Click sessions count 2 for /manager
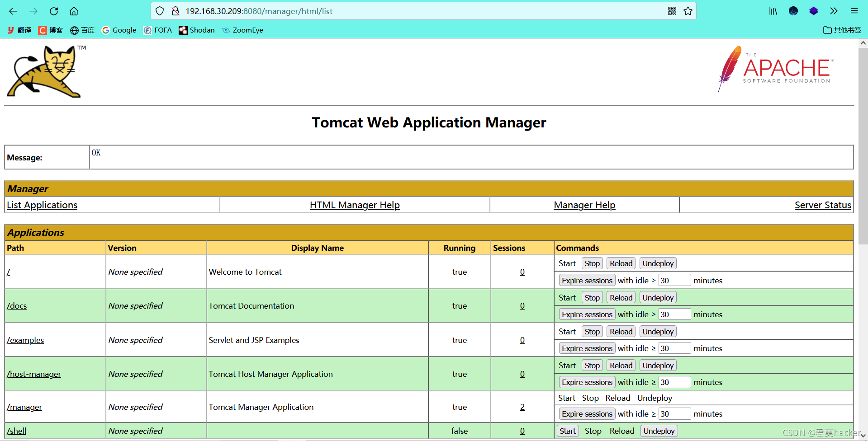Screen dimensions: 868x441 pos(522,407)
